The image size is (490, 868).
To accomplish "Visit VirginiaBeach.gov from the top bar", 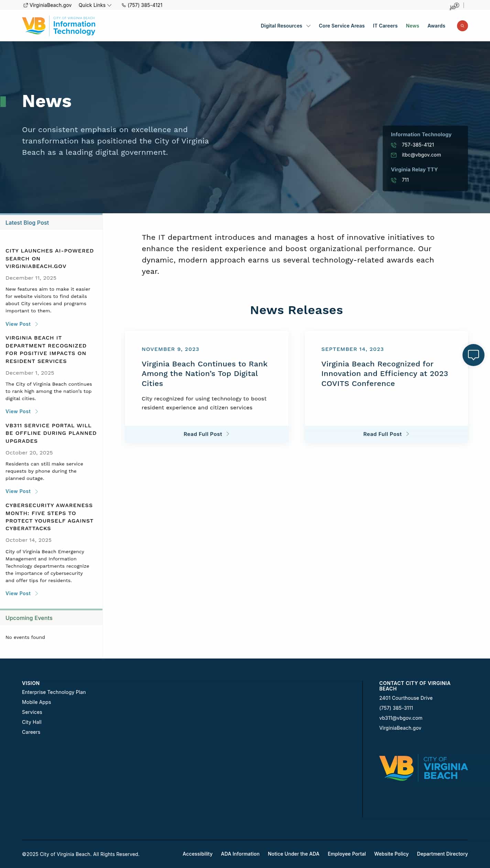I will pos(51,5).
